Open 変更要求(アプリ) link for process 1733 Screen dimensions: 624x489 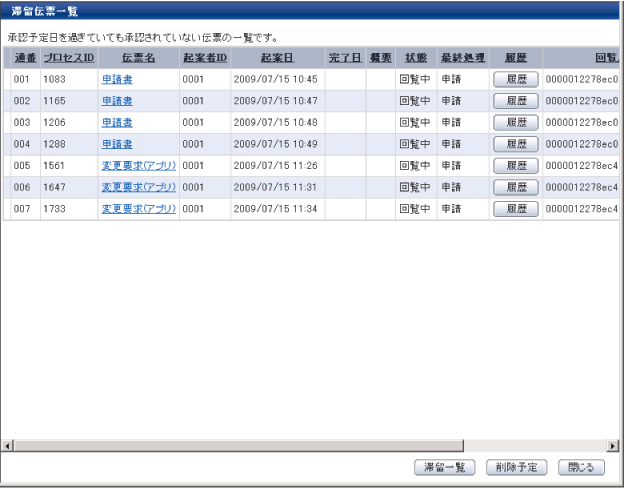coord(138,209)
